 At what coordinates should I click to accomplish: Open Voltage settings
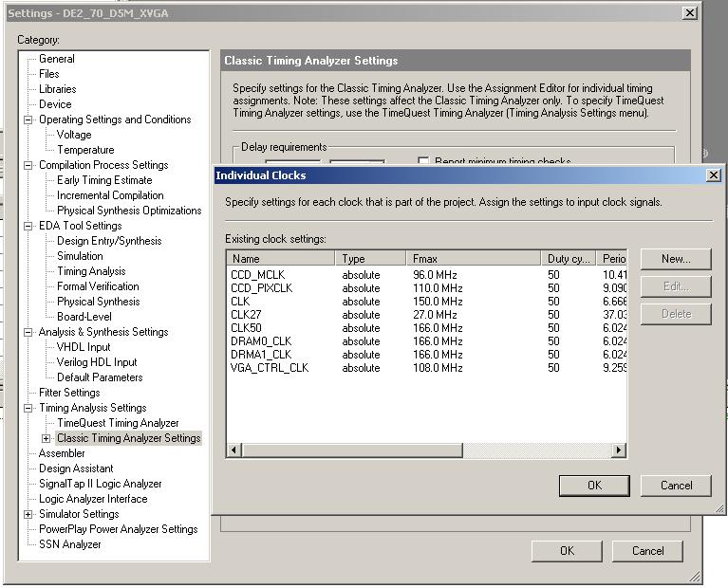[74, 135]
